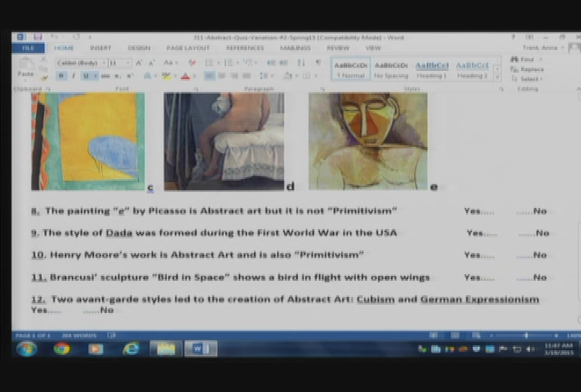The image size is (581, 392).
Task: Clear all formatting with the eraser icon
Action: [192, 63]
